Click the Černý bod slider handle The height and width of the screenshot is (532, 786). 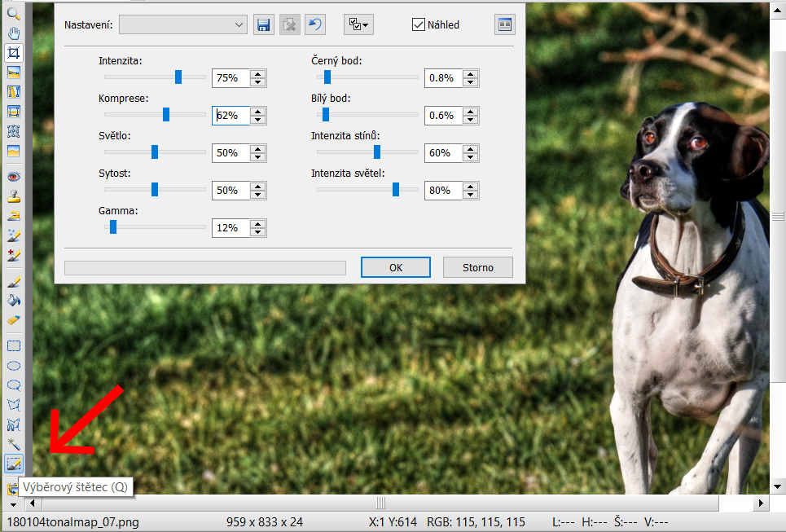327,77
